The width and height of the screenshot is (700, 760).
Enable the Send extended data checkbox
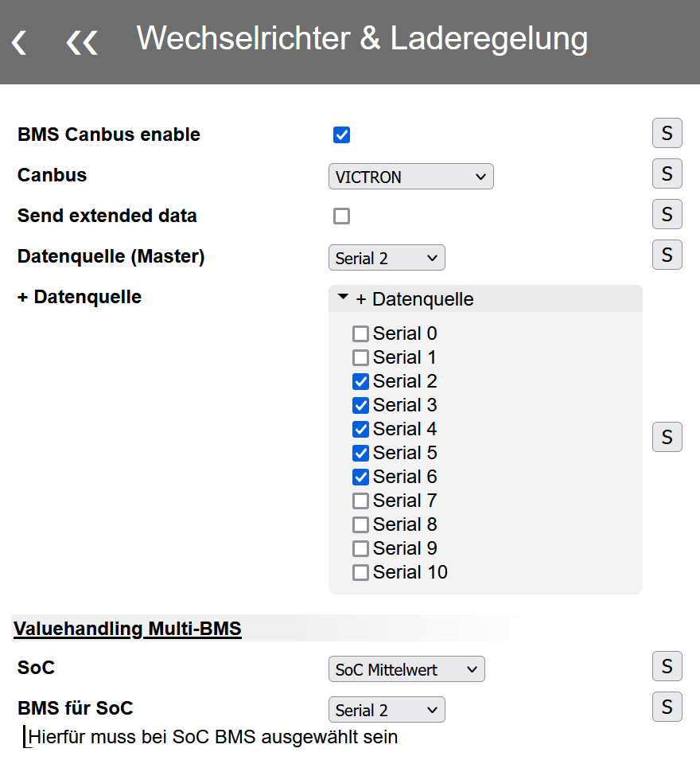tap(341, 216)
